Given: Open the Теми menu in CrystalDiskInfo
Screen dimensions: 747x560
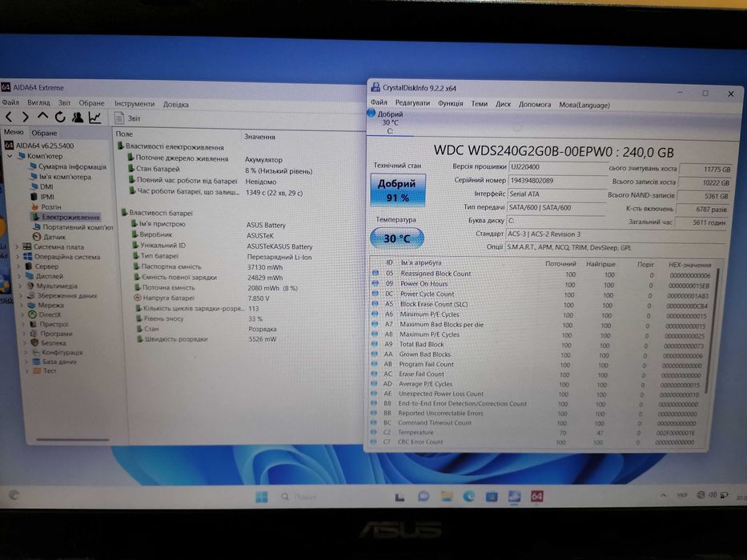Looking at the screenshot, I should [480, 104].
